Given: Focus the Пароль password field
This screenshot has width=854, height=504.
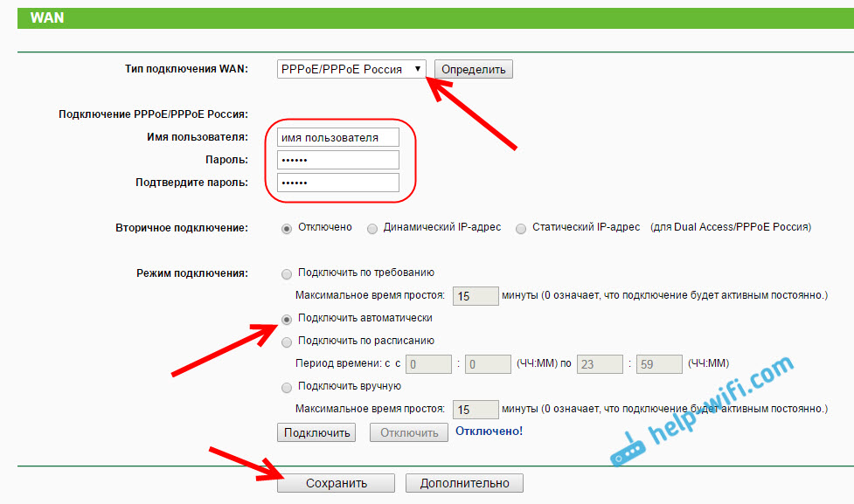Looking at the screenshot, I should 337,161.
